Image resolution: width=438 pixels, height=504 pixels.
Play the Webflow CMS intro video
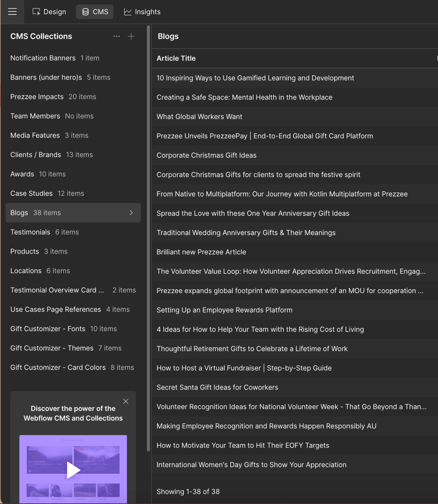click(73, 470)
